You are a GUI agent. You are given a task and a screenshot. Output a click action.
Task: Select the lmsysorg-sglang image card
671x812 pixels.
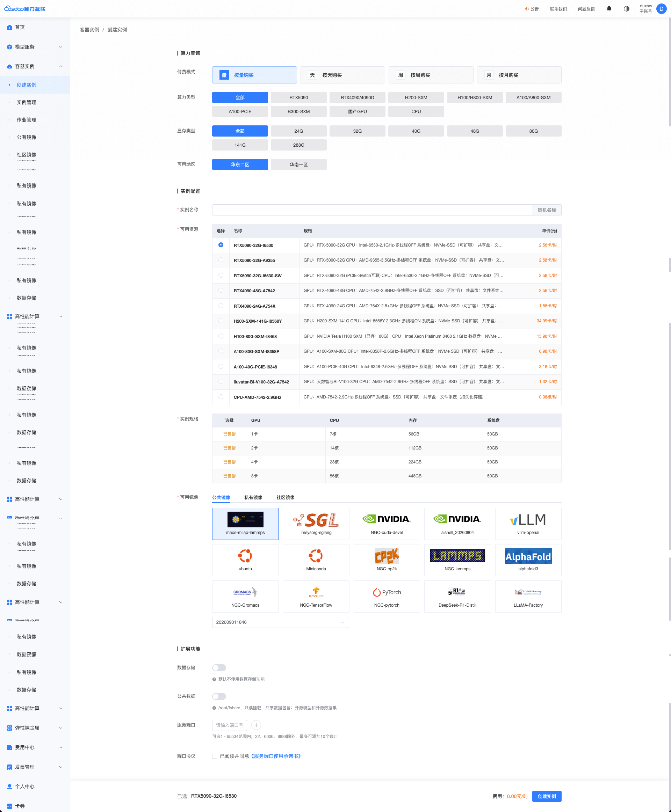click(x=316, y=524)
